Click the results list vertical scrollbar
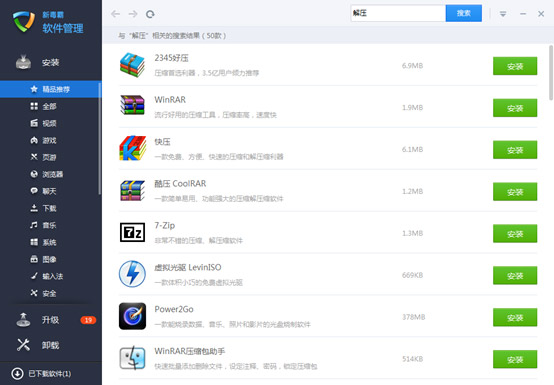Screen dimensions: 554x385 tap(551, 72)
